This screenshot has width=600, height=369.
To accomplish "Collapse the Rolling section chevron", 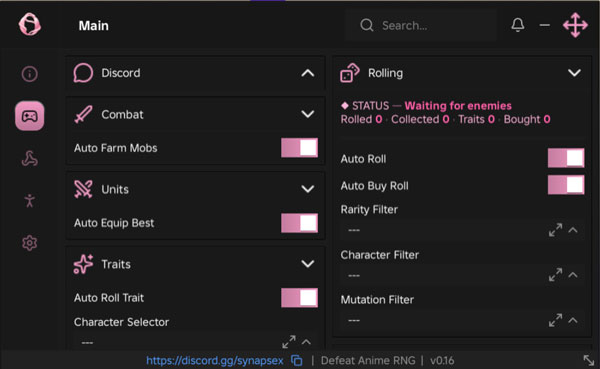I will pos(574,73).
